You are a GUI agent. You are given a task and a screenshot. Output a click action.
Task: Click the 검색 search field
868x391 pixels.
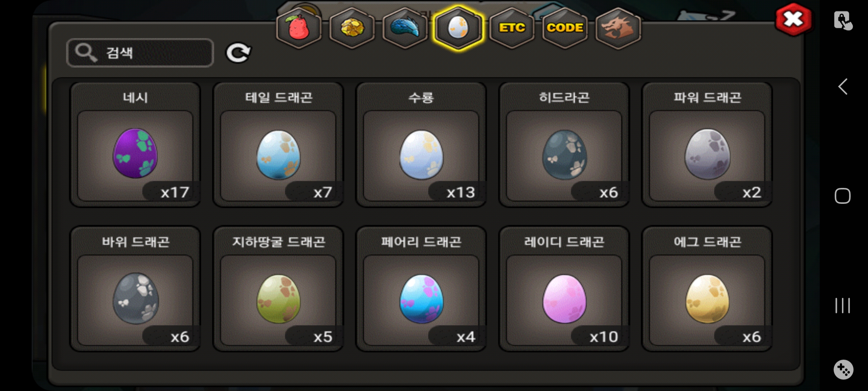(140, 53)
